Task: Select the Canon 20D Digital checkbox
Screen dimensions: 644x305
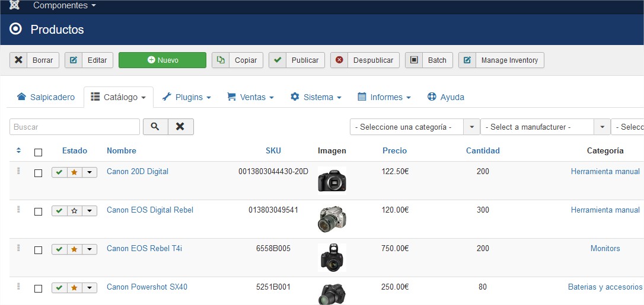Action: click(38, 174)
